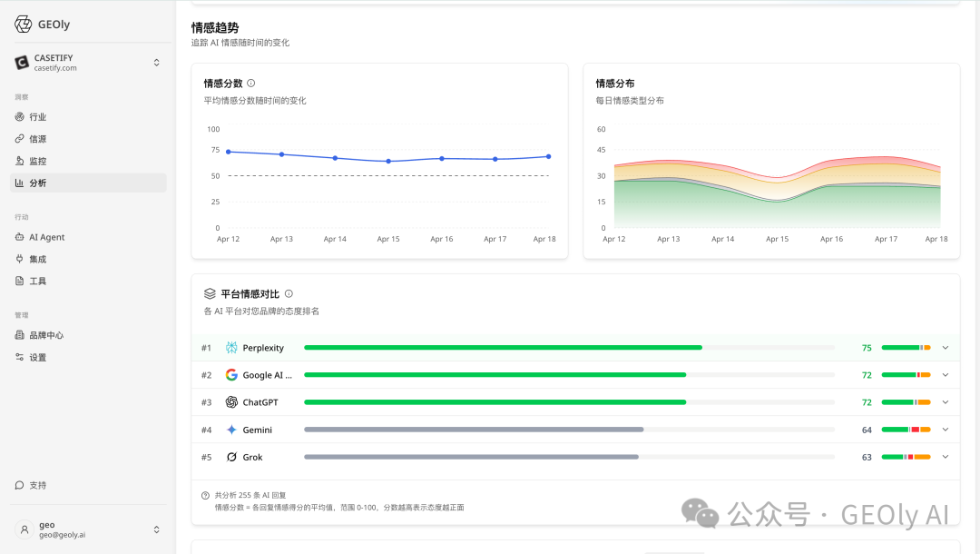Go to 设置 in the sidebar
The image size is (980, 554).
tap(88, 357)
